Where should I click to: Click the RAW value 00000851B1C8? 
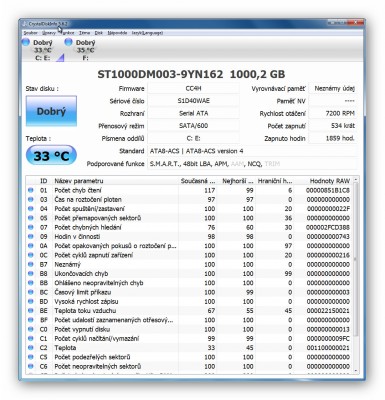click(328, 190)
